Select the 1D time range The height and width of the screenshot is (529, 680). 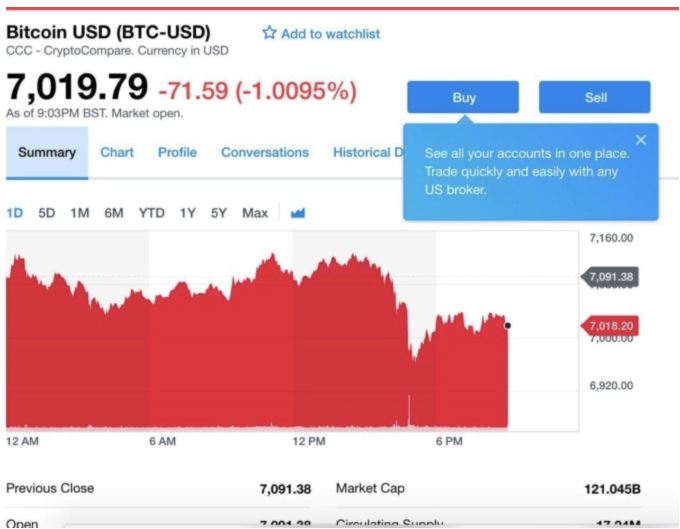[x=15, y=213]
